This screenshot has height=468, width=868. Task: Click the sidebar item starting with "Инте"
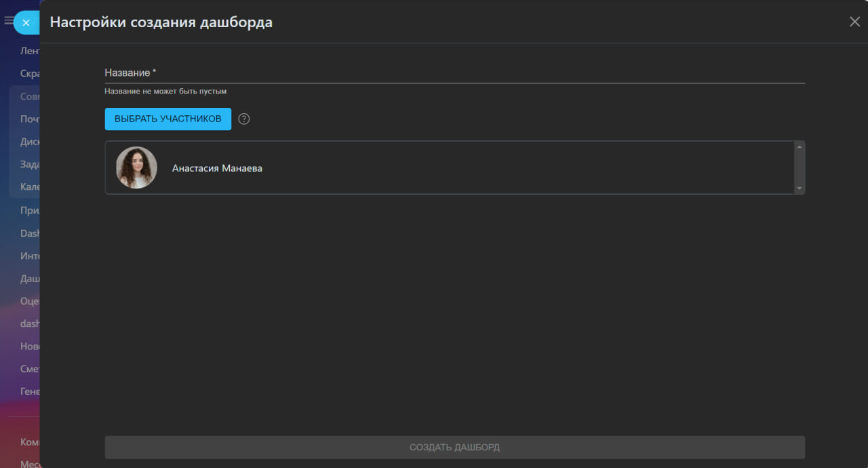[30, 256]
